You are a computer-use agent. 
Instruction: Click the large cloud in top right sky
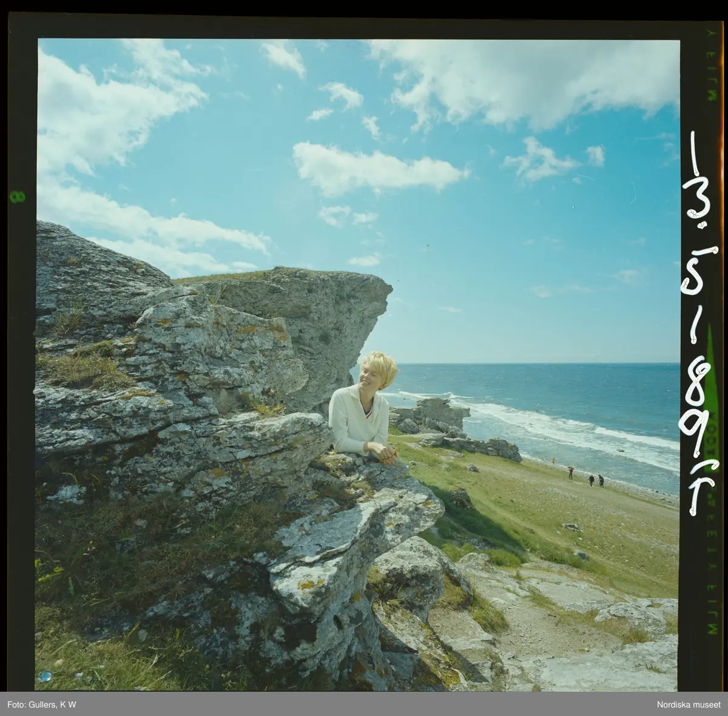point(534,79)
